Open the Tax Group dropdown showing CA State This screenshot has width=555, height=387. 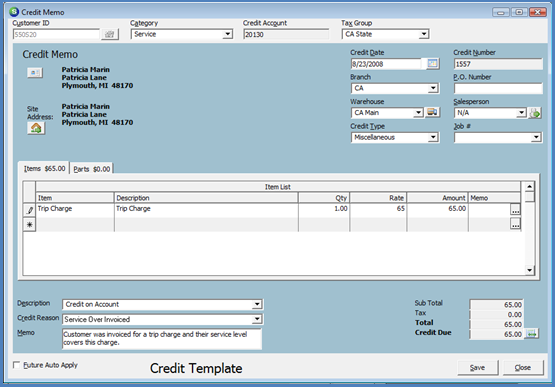click(424, 34)
